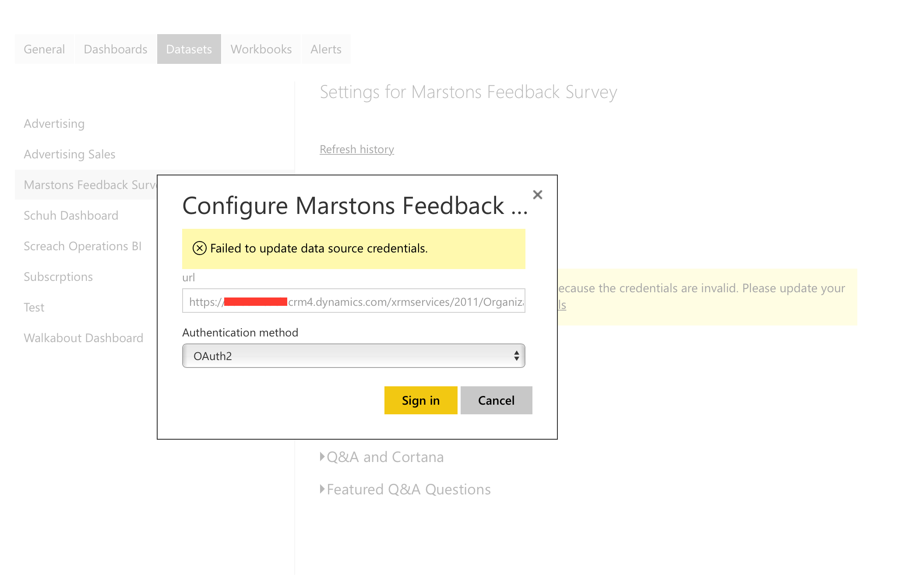Select the Subscrptions dataset
The image size is (909, 588).
[x=58, y=277]
